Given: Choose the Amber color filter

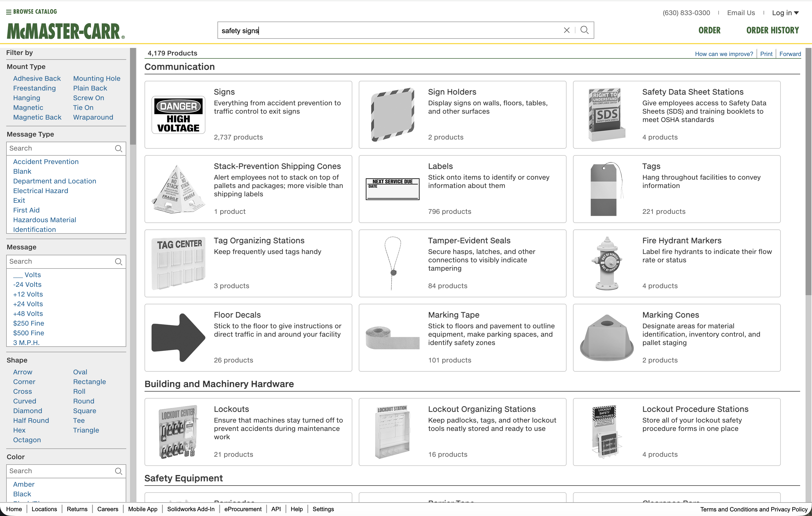Looking at the screenshot, I should [x=24, y=484].
